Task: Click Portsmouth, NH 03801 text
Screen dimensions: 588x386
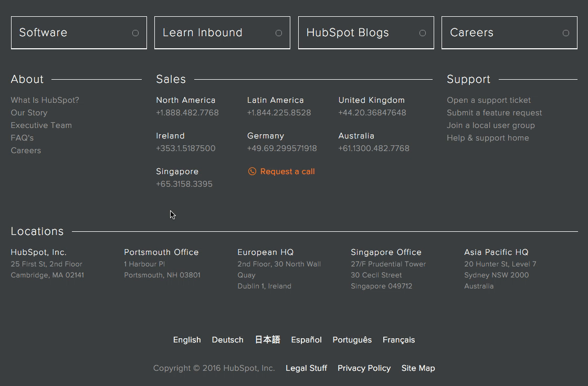Action: (162, 275)
